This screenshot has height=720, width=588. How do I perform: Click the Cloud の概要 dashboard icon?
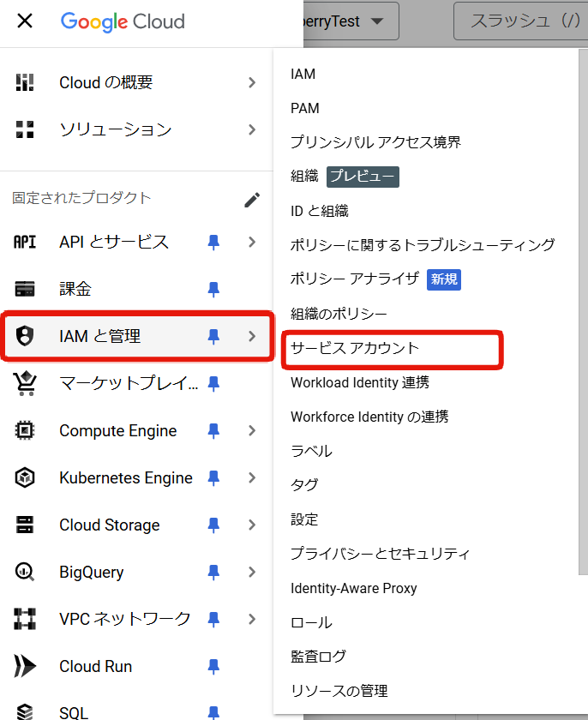tap(25, 82)
